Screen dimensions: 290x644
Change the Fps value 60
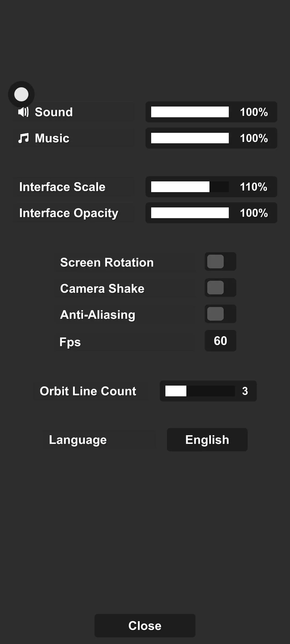220,341
